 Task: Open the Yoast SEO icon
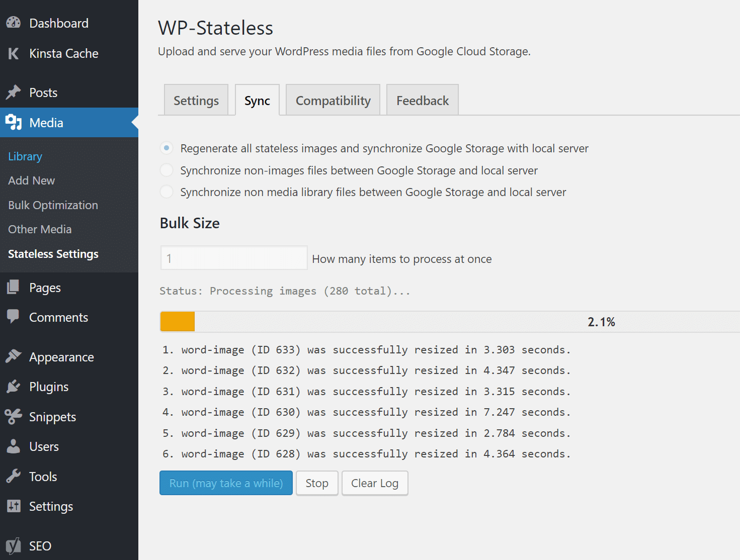(x=14, y=545)
